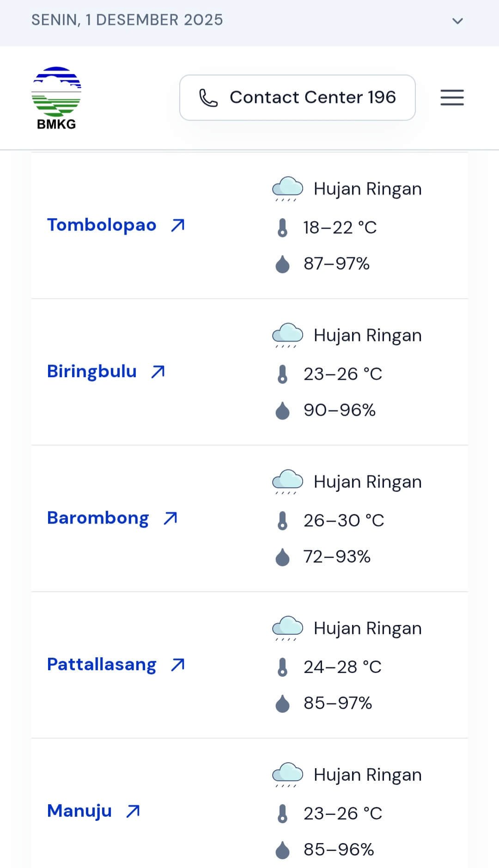499x868 pixels.
Task: Open the Biringbulu forecast link
Action: pyautogui.click(x=92, y=372)
